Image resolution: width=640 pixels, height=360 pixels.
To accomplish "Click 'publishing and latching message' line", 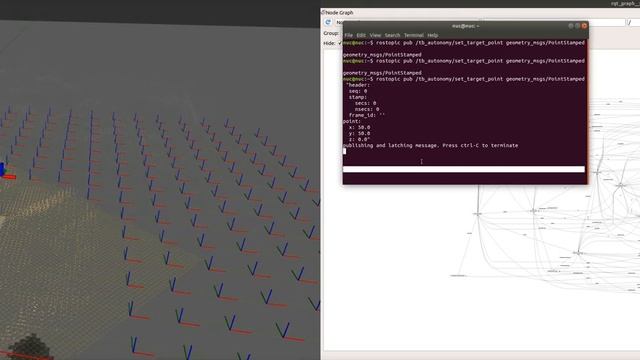I will click(x=431, y=145).
